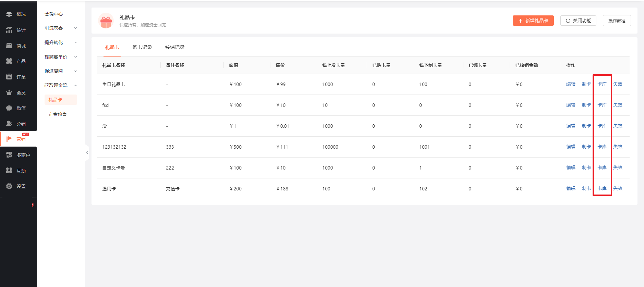Open 定金预售 in the marketing menu
The width and height of the screenshot is (644, 287).
(58, 114)
